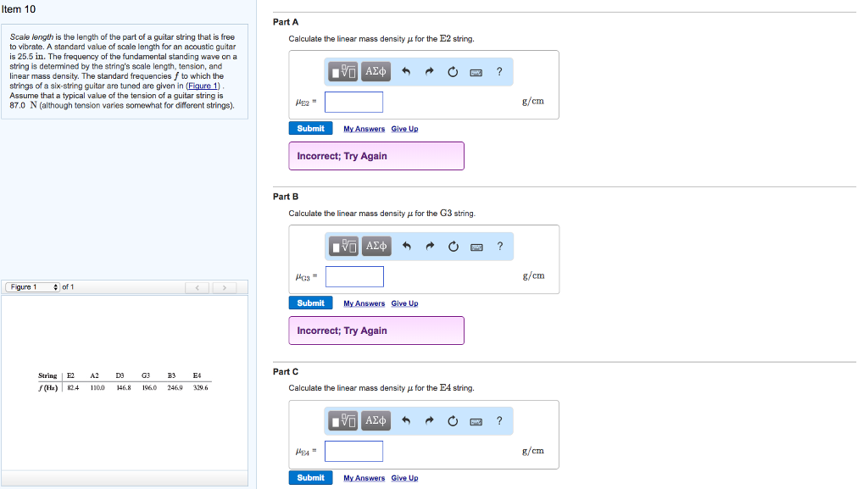Click the 82.4 frequency value in table
Image resolution: width=868 pixels, height=489 pixels.
tap(73, 388)
